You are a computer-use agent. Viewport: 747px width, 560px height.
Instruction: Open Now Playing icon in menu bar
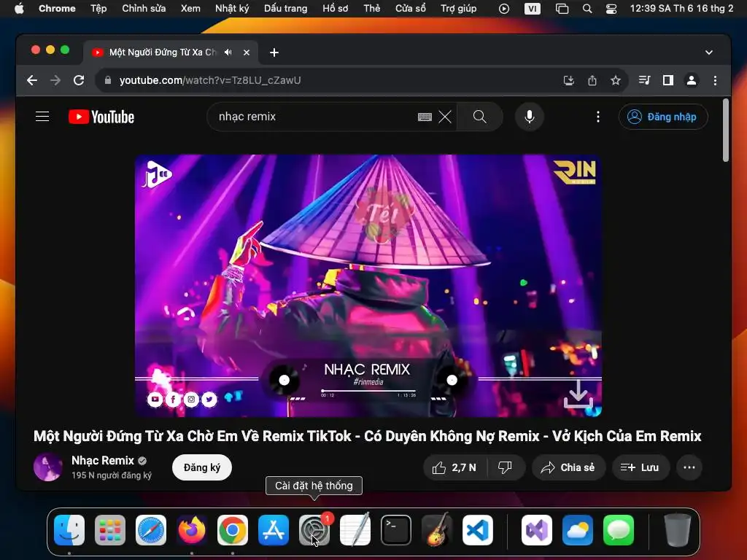coord(504,9)
